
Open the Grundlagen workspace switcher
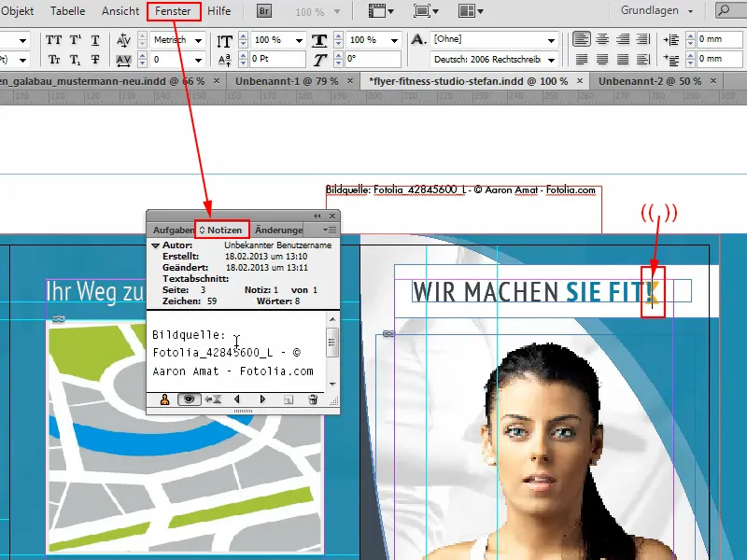[x=657, y=10]
